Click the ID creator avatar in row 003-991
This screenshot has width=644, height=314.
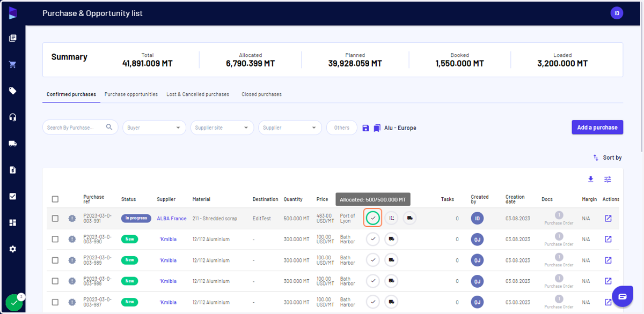(x=478, y=218)
